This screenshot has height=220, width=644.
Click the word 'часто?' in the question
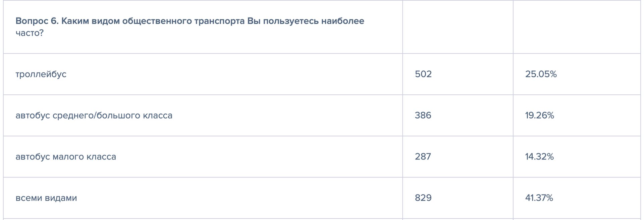30,33
